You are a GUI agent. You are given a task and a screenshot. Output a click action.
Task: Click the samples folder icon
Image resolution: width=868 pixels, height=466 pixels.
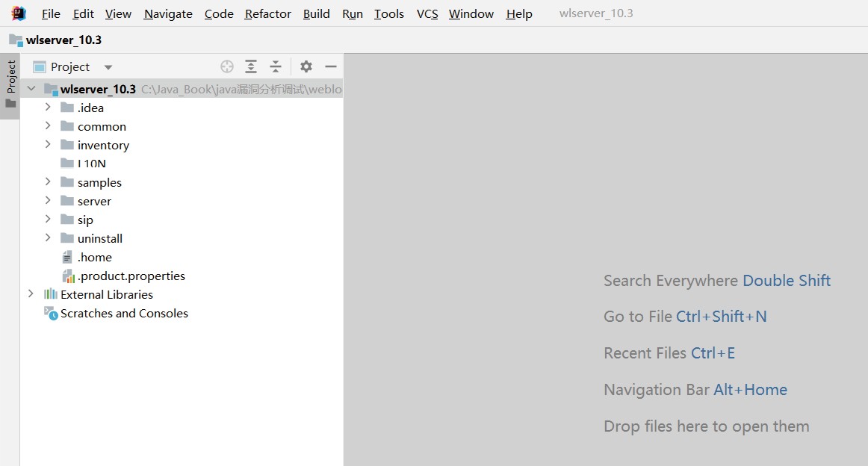point(67,181)
